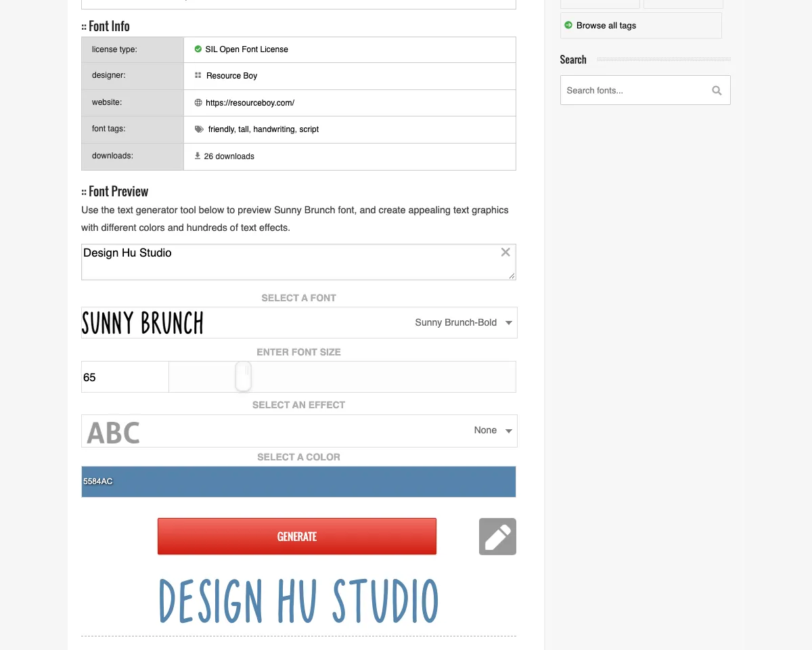812x650 pixels.
Task: Click the Search heading in the sidebar
Action: [x=573, y=60]
